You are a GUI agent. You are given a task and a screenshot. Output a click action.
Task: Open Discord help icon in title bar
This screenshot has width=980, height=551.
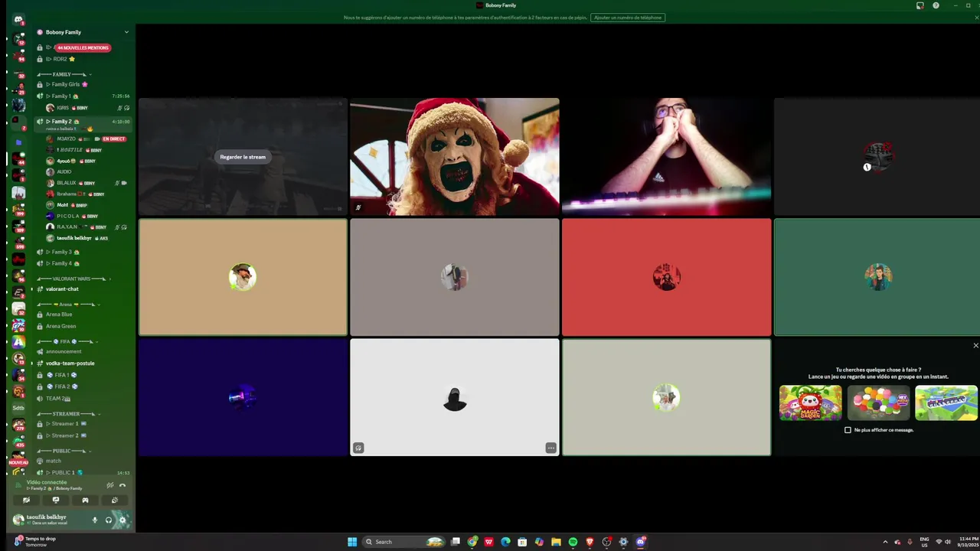(936, 5)
